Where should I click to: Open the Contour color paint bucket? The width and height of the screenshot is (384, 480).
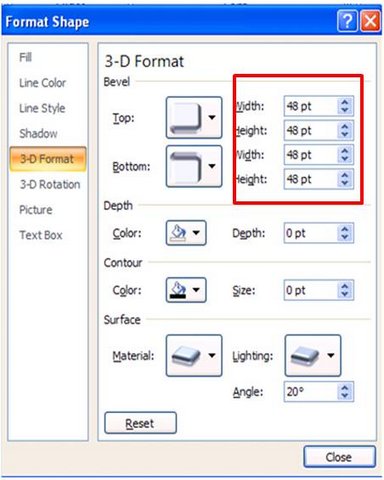(186, 290)
